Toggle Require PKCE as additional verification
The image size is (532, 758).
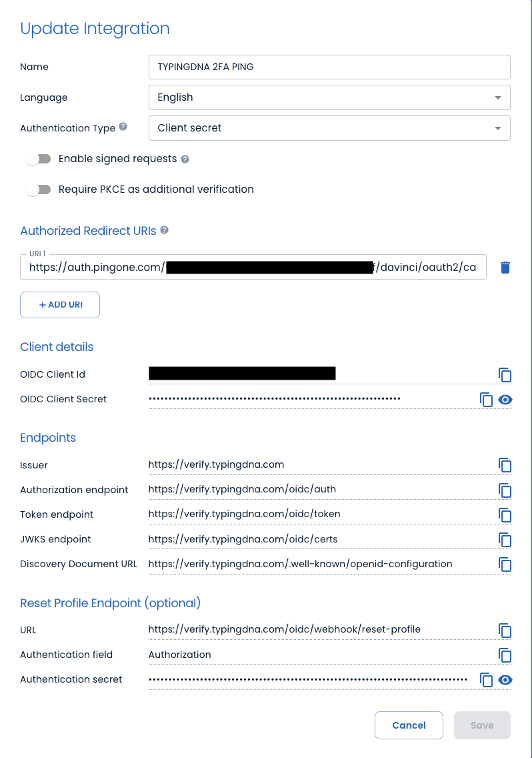pos(39,190)
